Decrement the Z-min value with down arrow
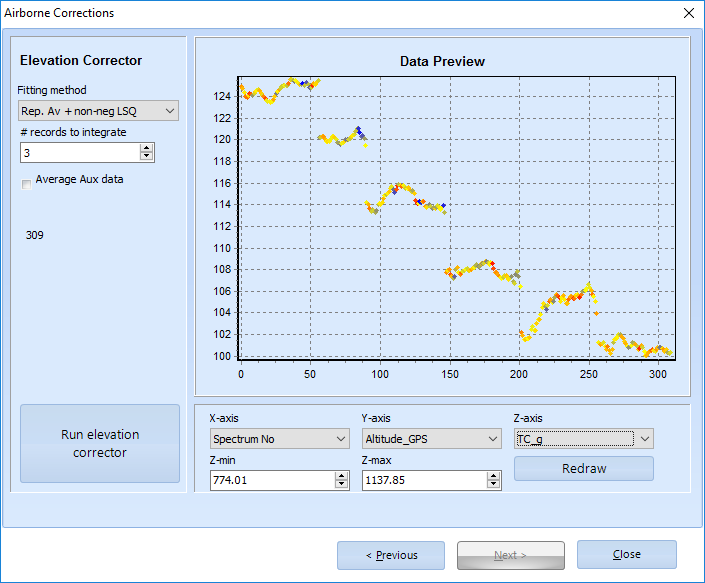705x583 pixels. [x=341, y=485]
